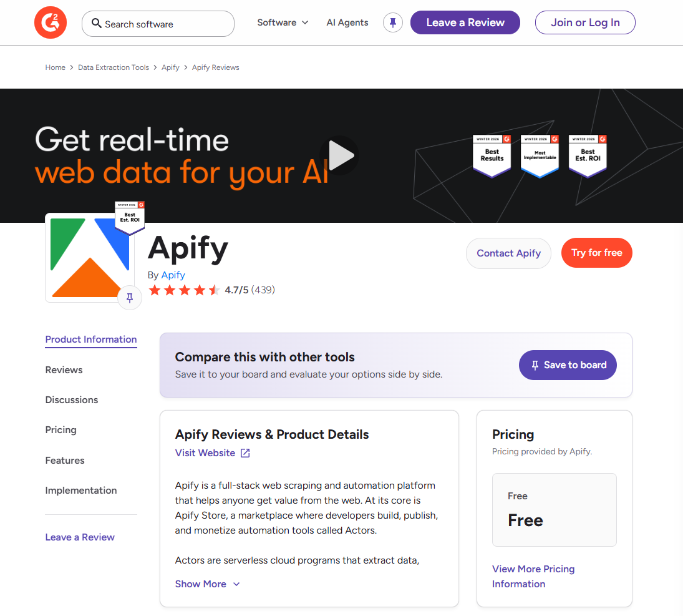683x616 pixels.
Task: Click the search magnifier icon
Action: click(x=96, y=23)
